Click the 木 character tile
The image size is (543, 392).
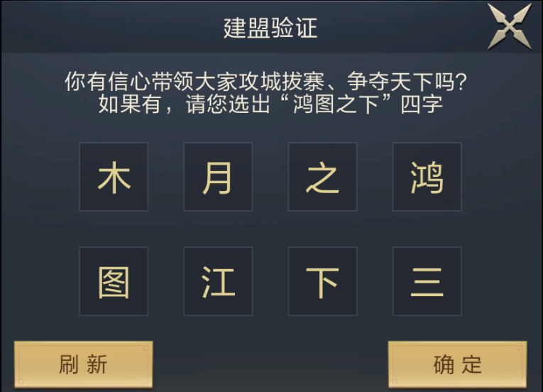coord(114,177)
